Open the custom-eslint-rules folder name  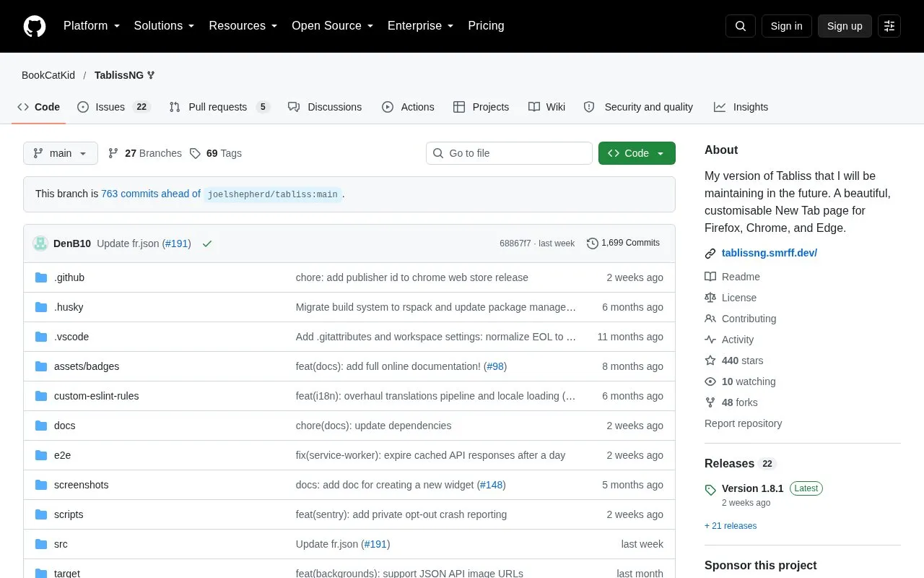97,396
